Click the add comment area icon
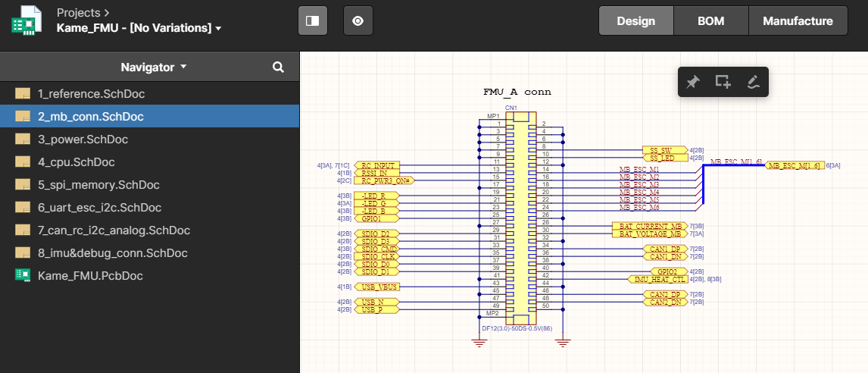The width and height of the screenshot is (868, 373). click(x=723, y=82)
